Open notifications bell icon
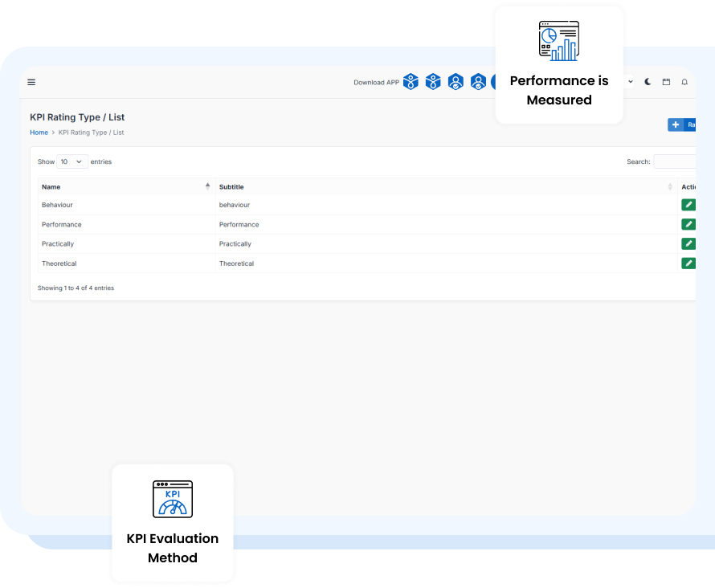This screenshot has width=715, height=588. pyautogui.click(x=684, y=82)
